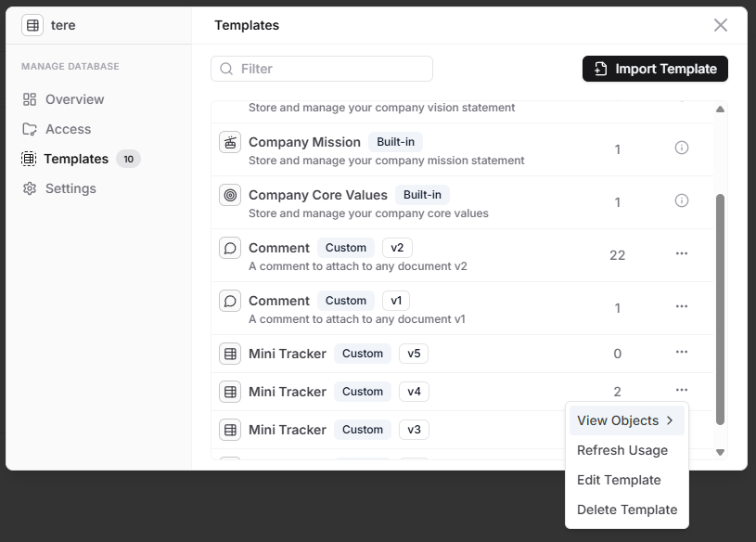Click the Mini Tracker v5 table icon
This screenshot has width=756, height=542.
(230, 354)
